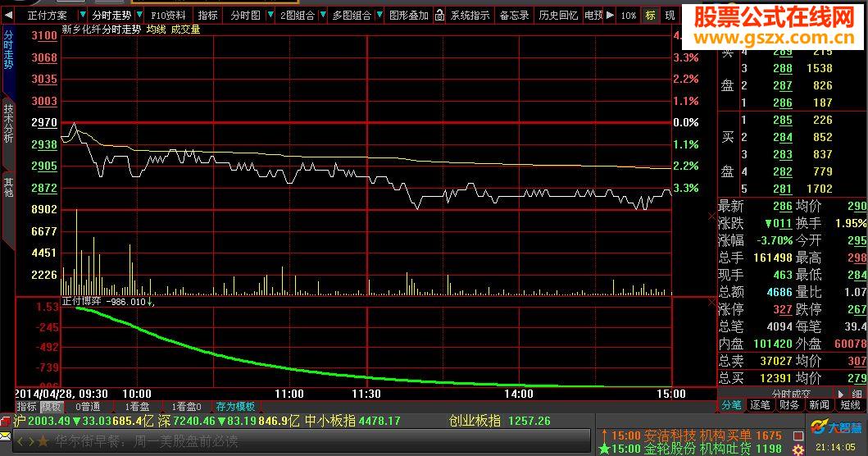This screenshot has width=868, height=456.
Task: Click the 成交量 legend label
Action: click(185, 30)
